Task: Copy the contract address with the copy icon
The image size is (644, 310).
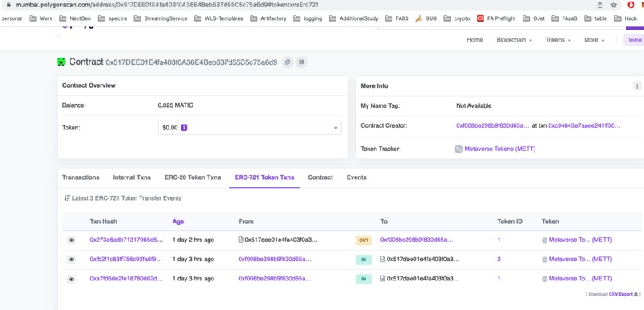Action: coord(288,62)
